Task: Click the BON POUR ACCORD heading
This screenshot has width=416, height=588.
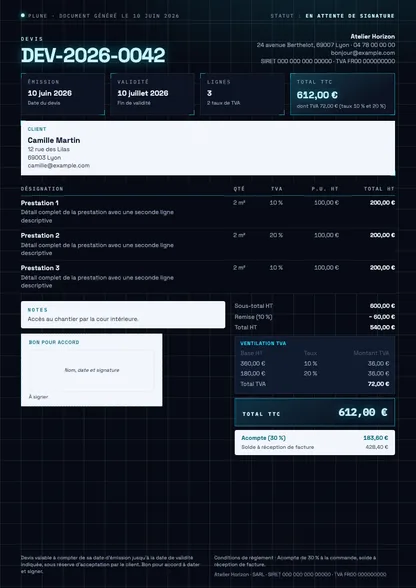Action: click(54, 342)
